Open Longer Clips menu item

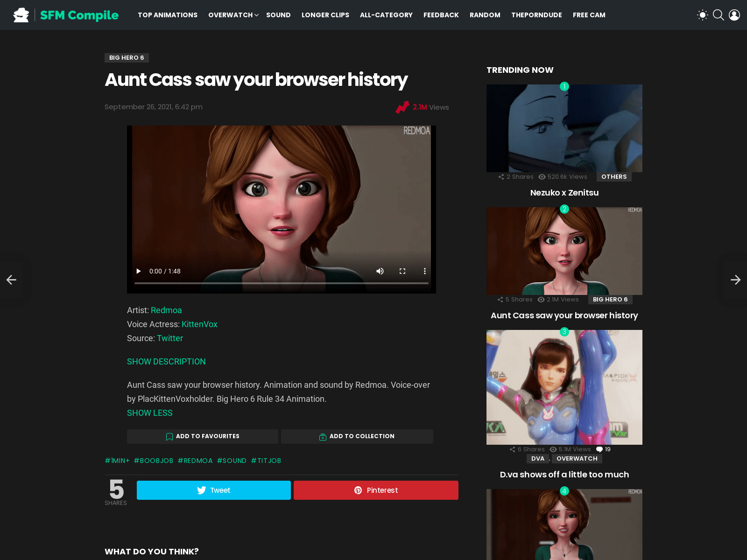click(x=325, y=15)
